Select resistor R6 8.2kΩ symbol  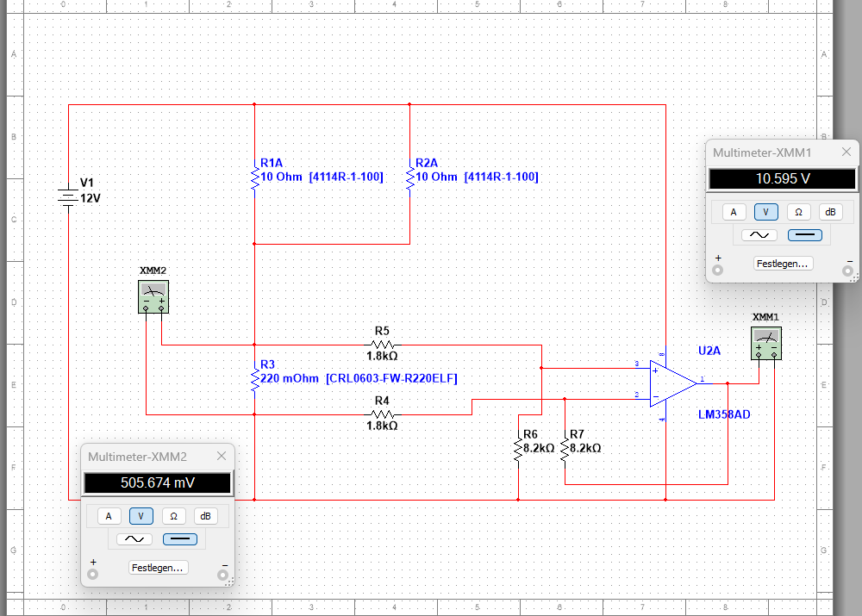pos(518,450)
